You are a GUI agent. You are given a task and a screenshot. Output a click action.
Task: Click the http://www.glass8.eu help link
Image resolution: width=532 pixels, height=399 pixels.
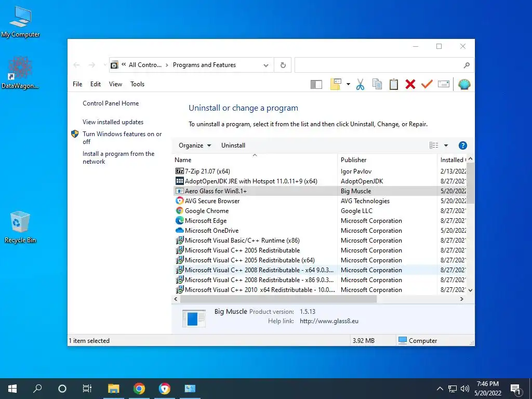coord(329,321)
